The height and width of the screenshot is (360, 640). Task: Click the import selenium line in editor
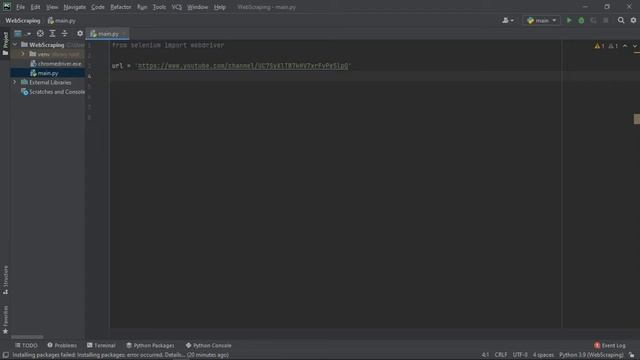point(168,45)
